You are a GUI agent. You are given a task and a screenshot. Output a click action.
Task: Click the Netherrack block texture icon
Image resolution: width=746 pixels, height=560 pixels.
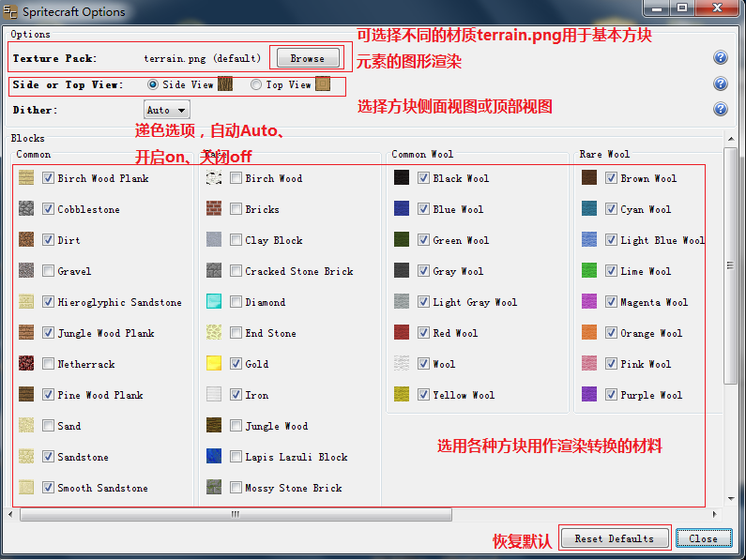(26, 364)
